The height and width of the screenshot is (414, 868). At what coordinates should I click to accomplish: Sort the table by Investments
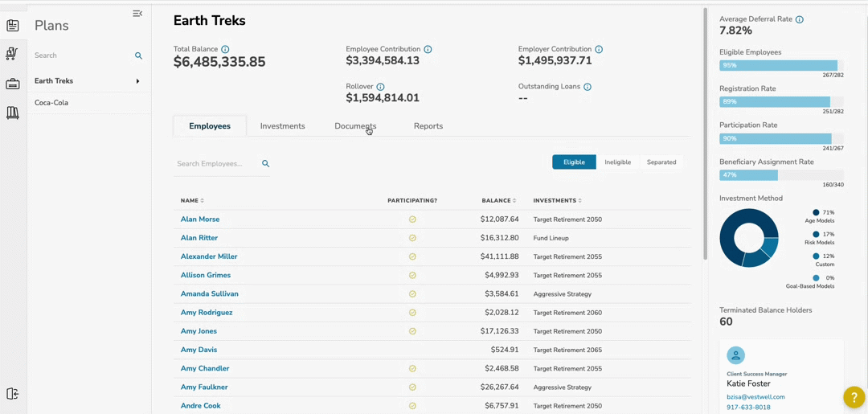pyautogui.click(x=559, y=200)
